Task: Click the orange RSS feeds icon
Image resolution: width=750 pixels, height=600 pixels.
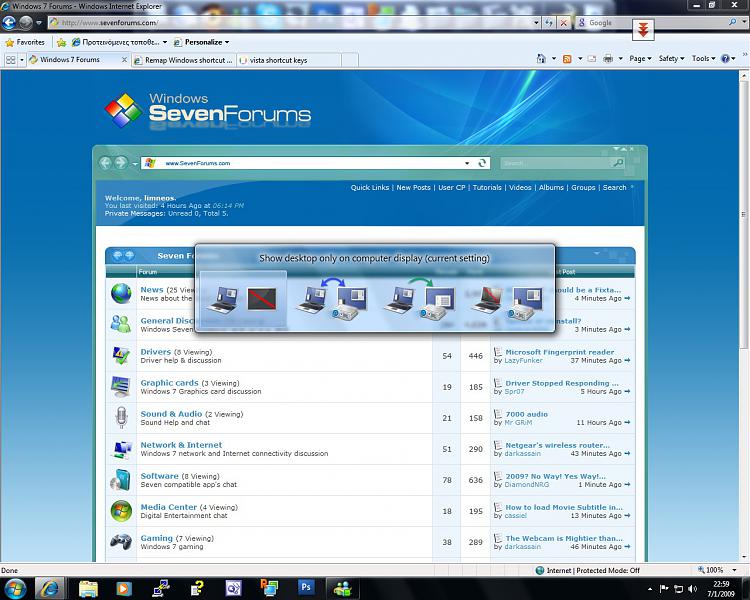Action: (x=567, y=59)
